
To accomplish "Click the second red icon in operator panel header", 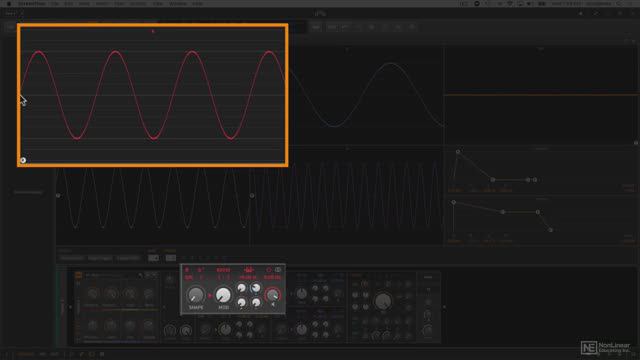I will [200, 269].
